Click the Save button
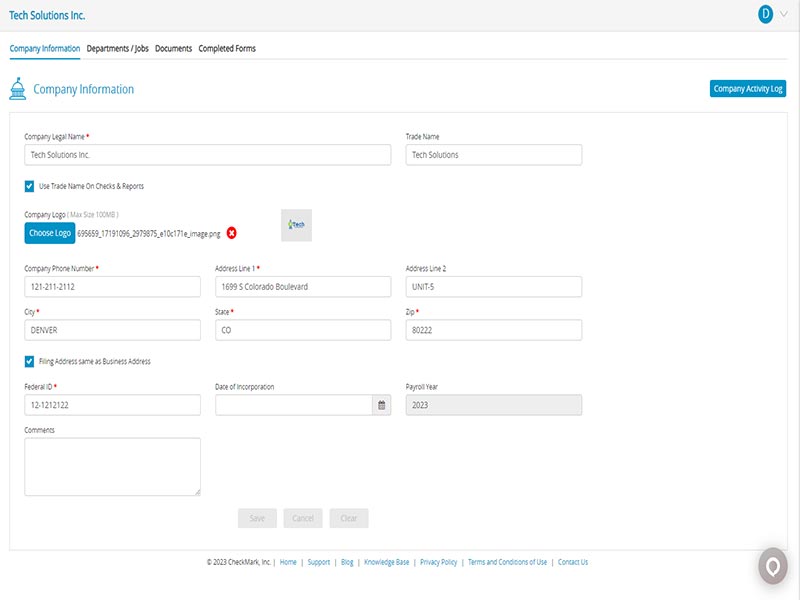This screenshot has width=800, height=600. click(x=257, y=518)
